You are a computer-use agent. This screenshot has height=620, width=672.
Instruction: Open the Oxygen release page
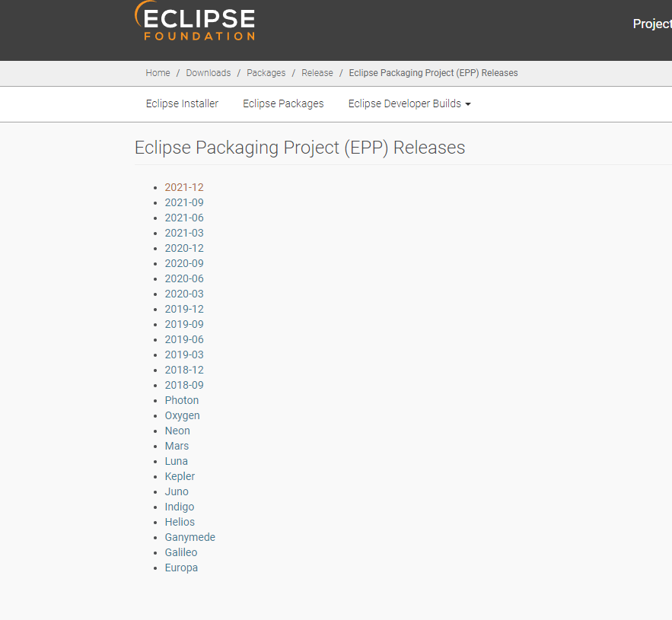point(182,415)
